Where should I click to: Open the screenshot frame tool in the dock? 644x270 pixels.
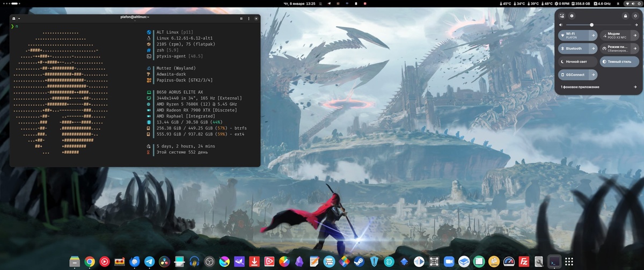point(434,261)
